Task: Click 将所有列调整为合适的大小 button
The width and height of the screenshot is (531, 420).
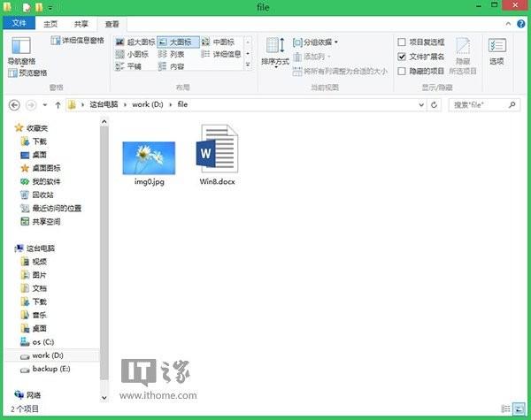Action: pos(340,71)
